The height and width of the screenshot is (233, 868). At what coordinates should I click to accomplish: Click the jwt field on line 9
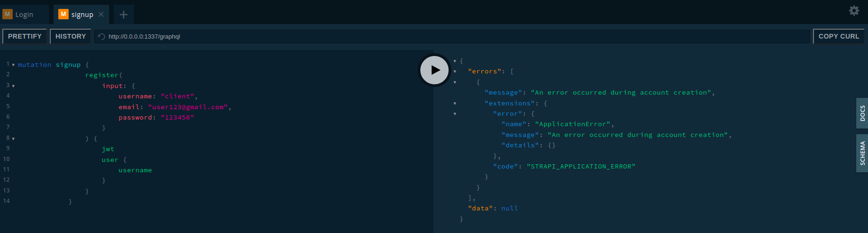pos(108,149)
